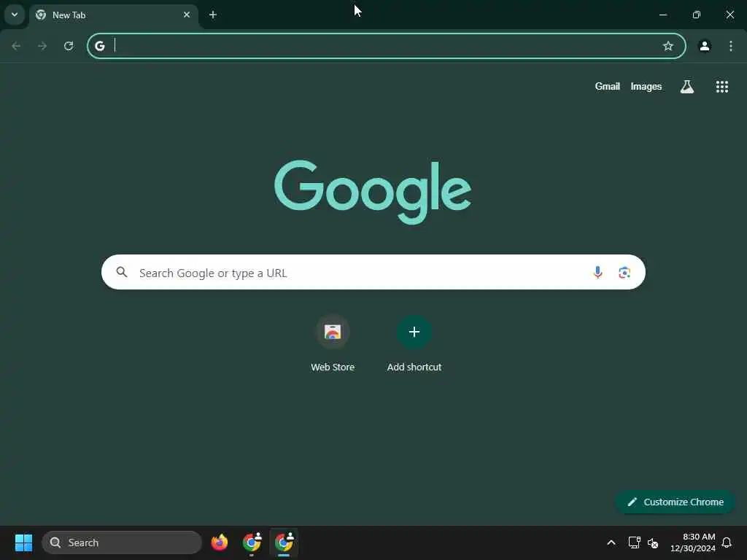
Task: Open a new tab with plus button
Action: coord(213,15)
